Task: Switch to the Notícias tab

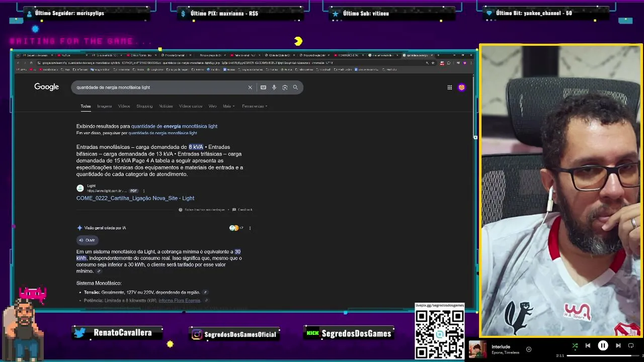Action: [x=166, y=106]
